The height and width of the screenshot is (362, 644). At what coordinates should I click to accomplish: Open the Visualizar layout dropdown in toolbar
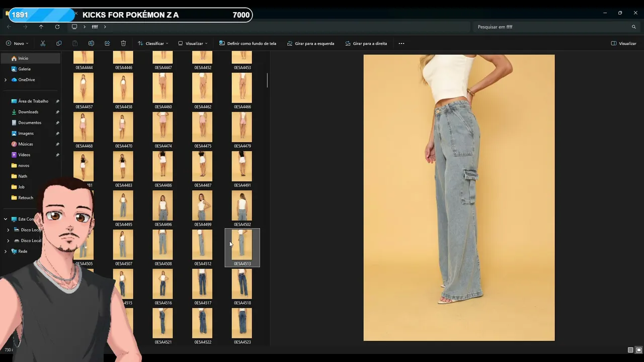tap(193, 43)
